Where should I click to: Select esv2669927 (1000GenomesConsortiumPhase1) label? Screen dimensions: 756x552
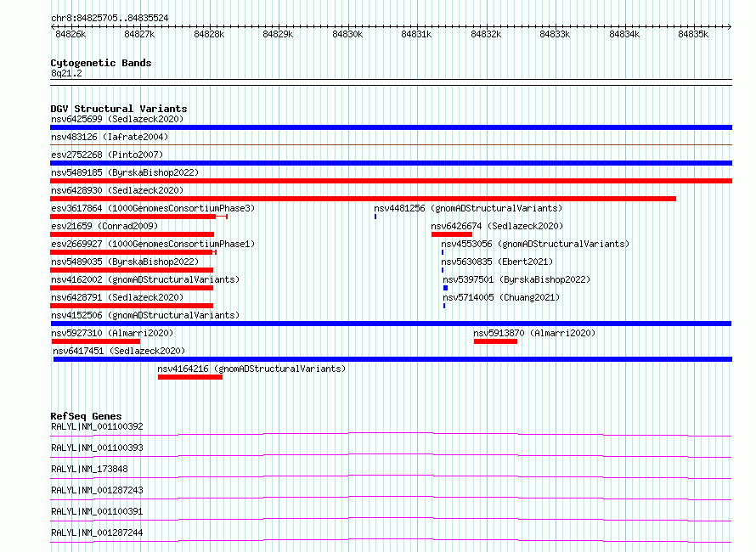[x=153, y=244]
